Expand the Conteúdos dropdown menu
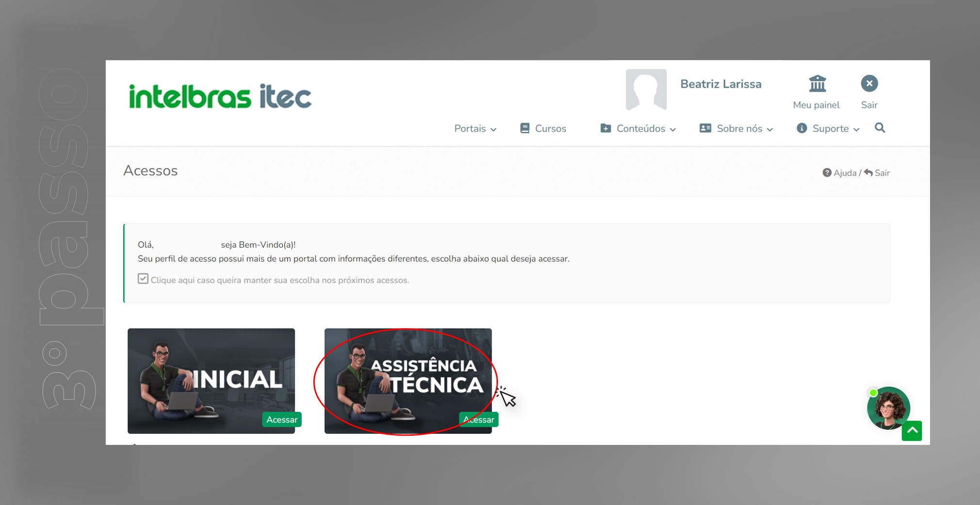 click(x=638, y=128)
